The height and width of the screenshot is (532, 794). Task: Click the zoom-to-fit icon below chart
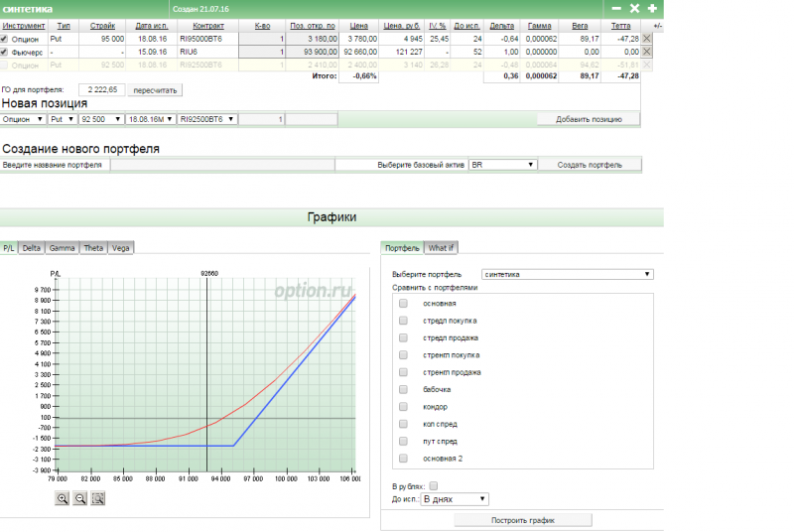pos(98,498)
